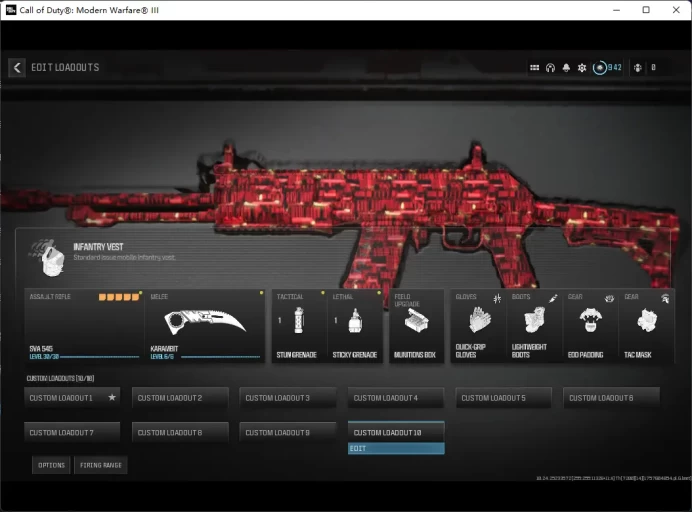Image resolution: width=692 pixels, height=512 pixels.
Task: Click the Custom Loadouts [10/10] label
Action: pyautogui.click(x=60, y=378)
